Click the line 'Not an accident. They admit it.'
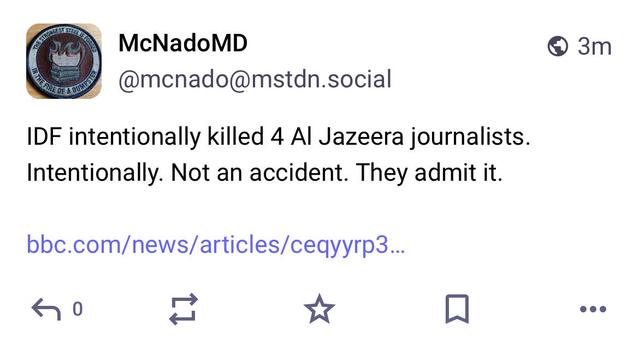The width and height of the screenshot is (639, 361). [x=337, y=173]
